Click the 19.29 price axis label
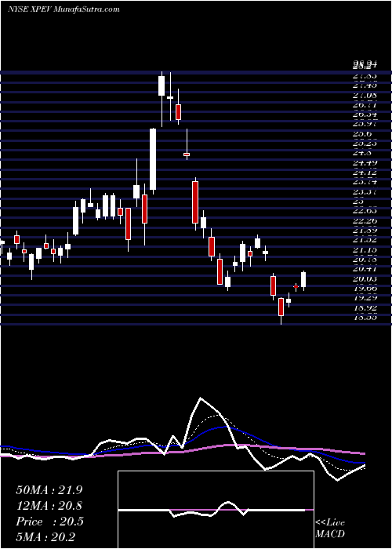Image resolution: width=392 pixels, height=549 pixels. pos(365,298)
